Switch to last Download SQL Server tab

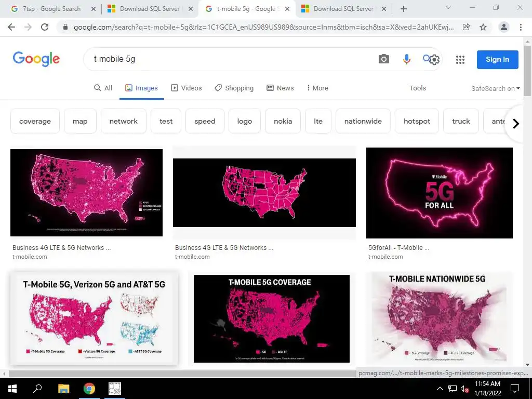(x=343, y=9)
